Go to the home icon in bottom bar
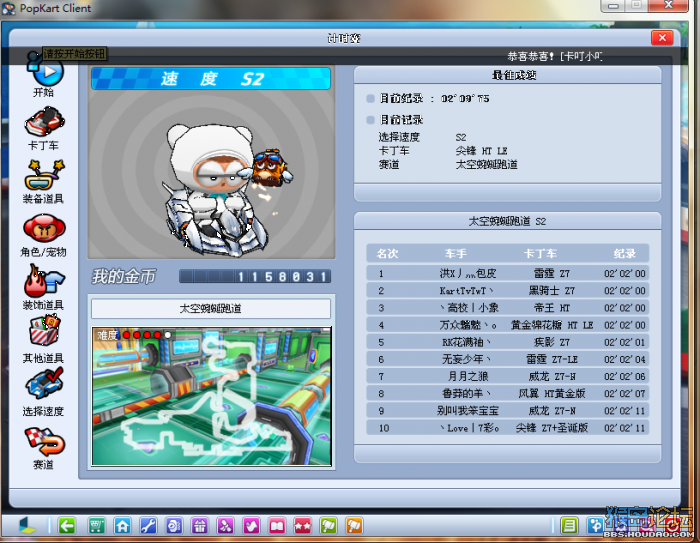 tap(122, 526)
